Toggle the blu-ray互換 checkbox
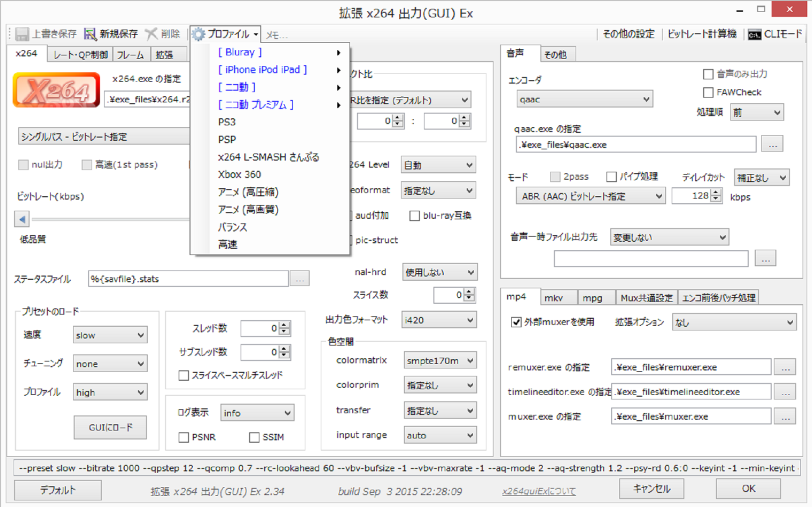812x507 pixels. (414, 215)
